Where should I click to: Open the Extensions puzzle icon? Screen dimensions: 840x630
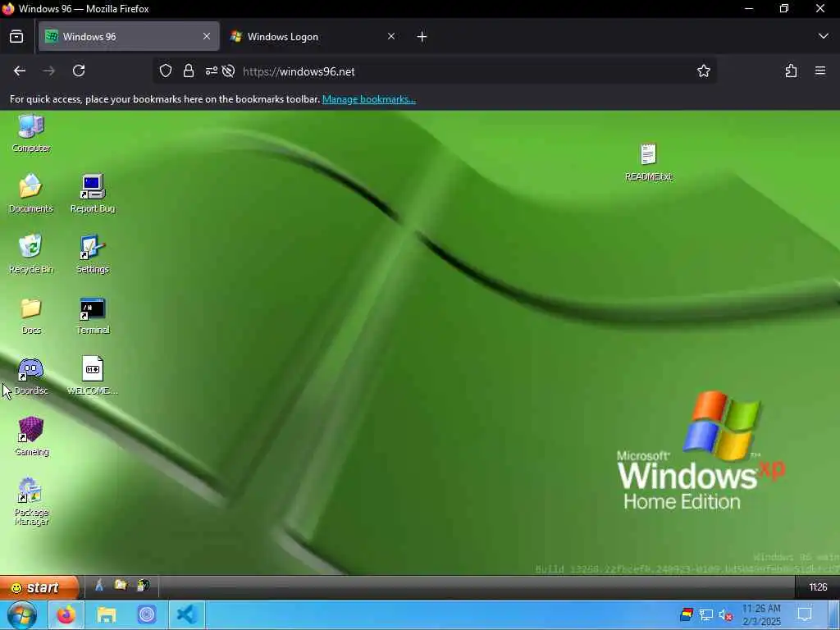(x=791, y=71)
